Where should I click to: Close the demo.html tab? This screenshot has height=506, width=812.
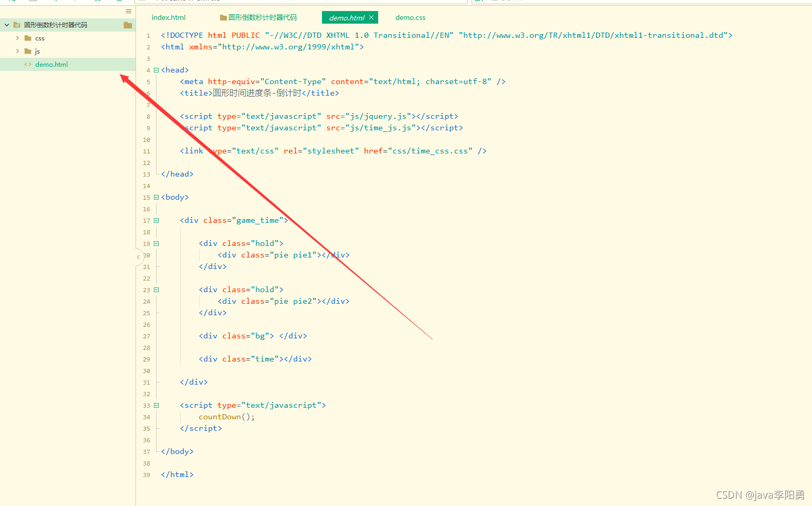[x=371, y=17]
